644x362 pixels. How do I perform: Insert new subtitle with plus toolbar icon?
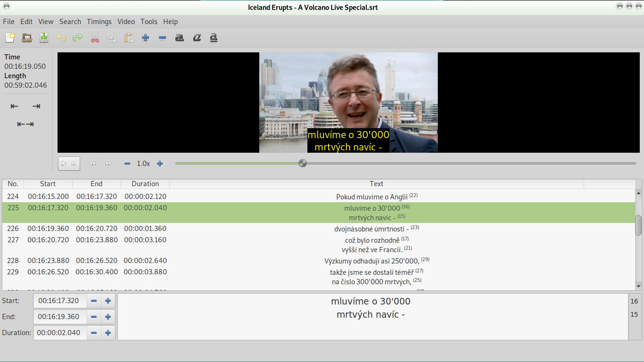146,38
